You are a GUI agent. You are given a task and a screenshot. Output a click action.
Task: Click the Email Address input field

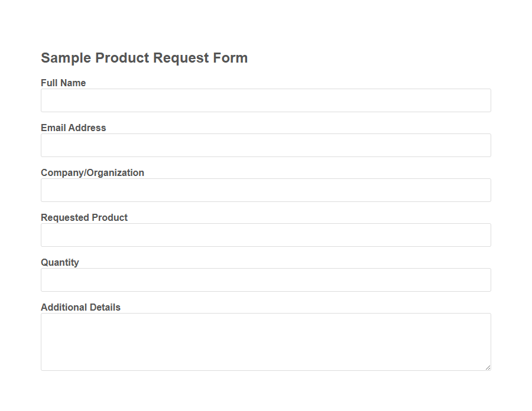(x=265, y=145)
